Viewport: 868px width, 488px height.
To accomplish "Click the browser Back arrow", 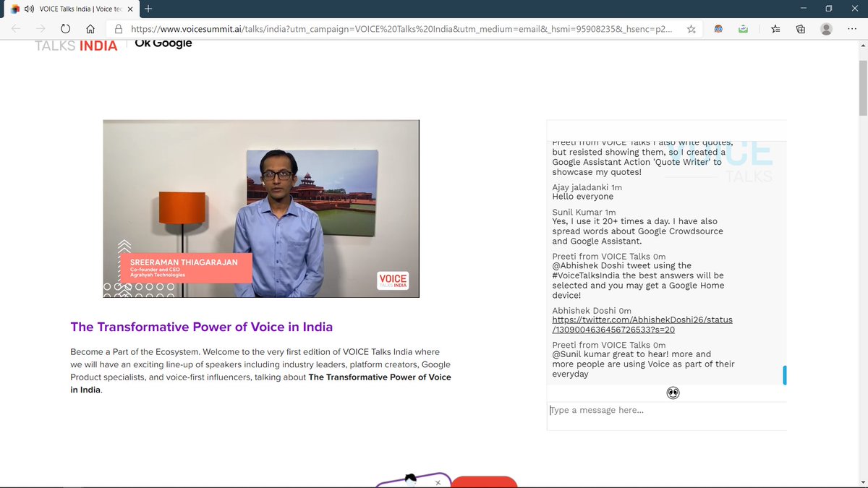I will tap(14, 29).
